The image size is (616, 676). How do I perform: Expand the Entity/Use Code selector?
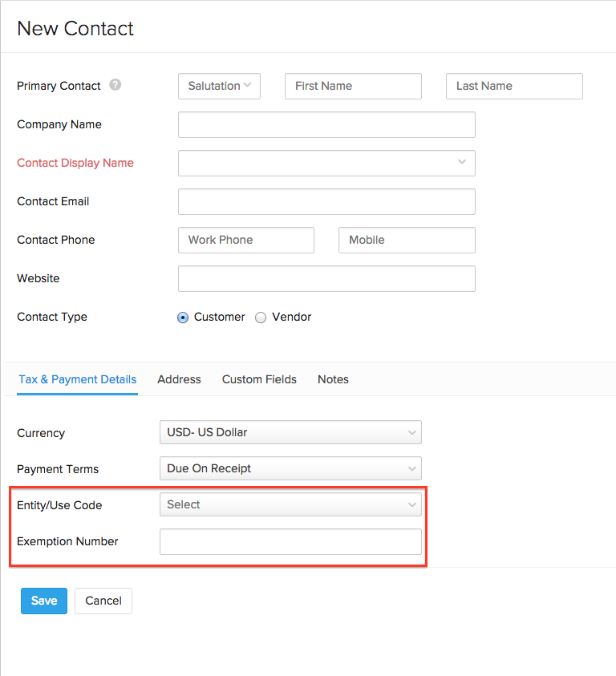click(290, 504)
